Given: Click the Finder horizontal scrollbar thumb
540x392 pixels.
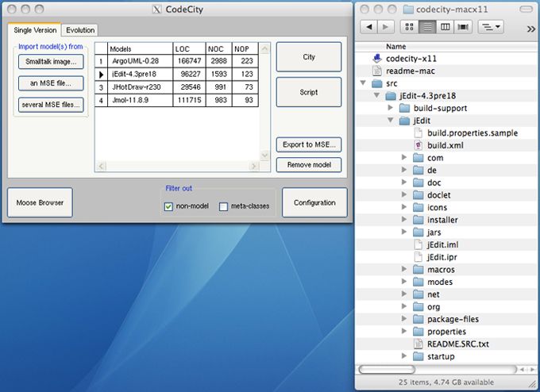Looking at the screenshot, I should click(387, 370).
